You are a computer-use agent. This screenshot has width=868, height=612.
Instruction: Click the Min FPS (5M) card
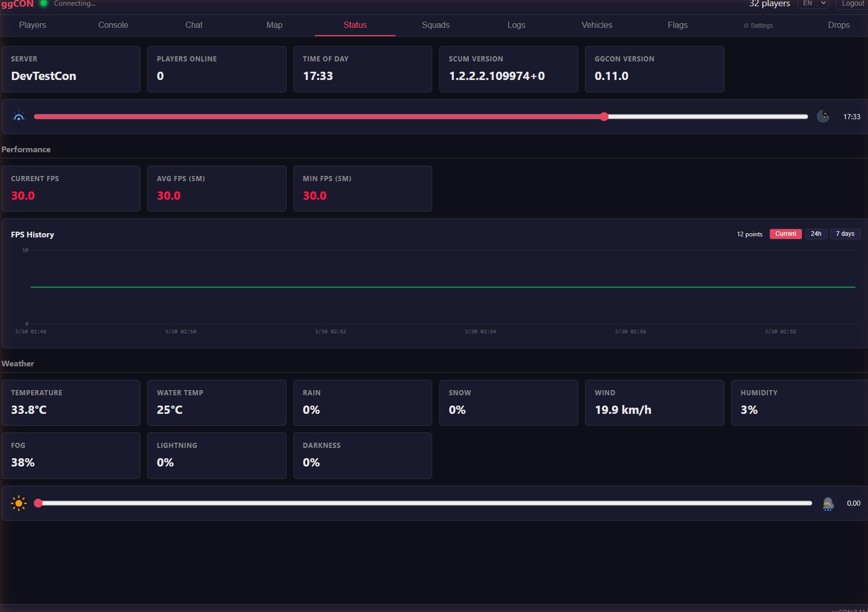(362, 188)
